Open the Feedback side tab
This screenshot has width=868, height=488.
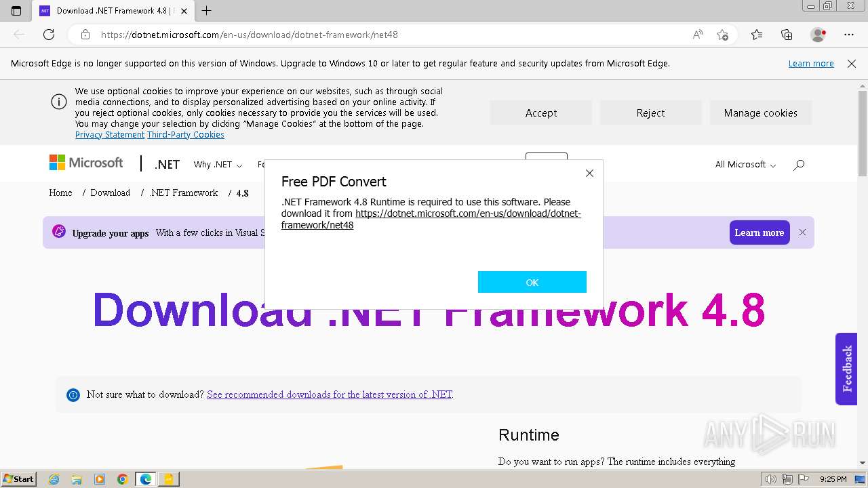[846, 369]
